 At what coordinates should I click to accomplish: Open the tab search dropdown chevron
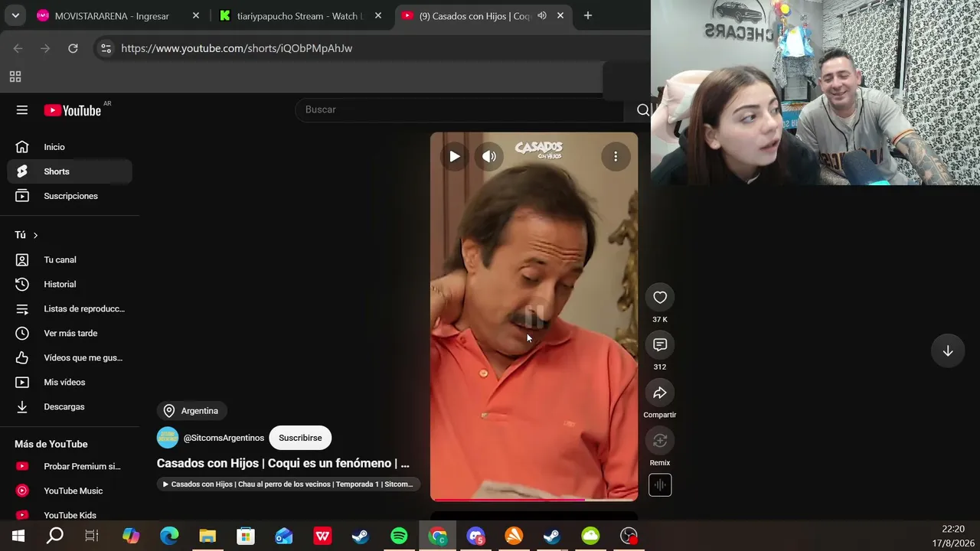coord(15,15)
